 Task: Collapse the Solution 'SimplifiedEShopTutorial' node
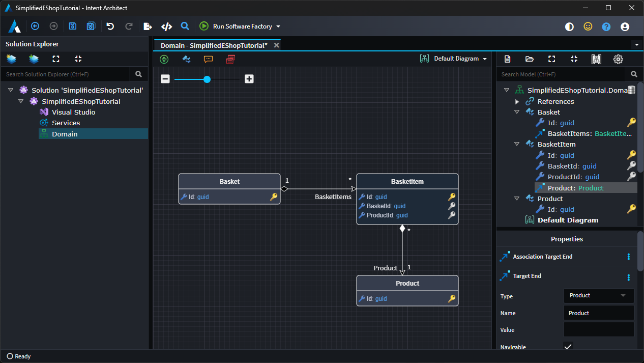pos(11,90)
